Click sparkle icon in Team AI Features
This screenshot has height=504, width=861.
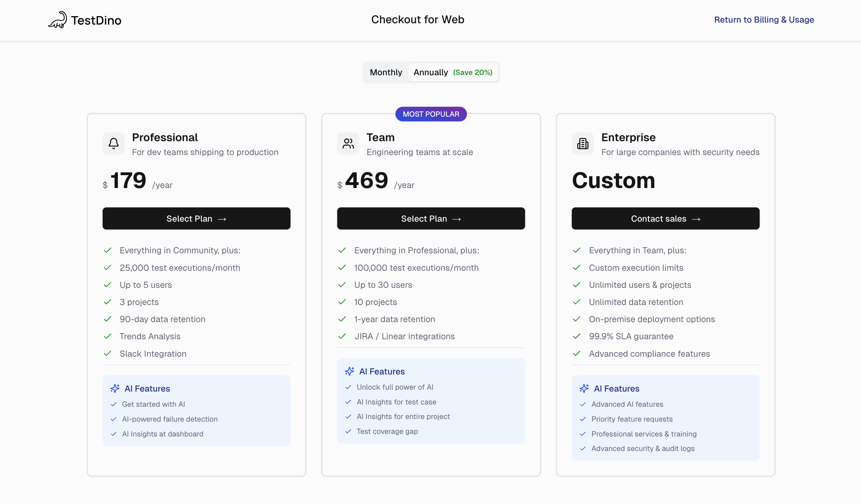pyautogui.click(x=349, y=371)
